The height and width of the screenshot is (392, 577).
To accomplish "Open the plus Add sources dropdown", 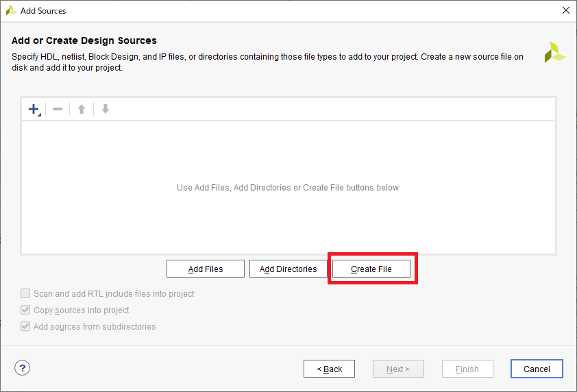I will [34, 109].
